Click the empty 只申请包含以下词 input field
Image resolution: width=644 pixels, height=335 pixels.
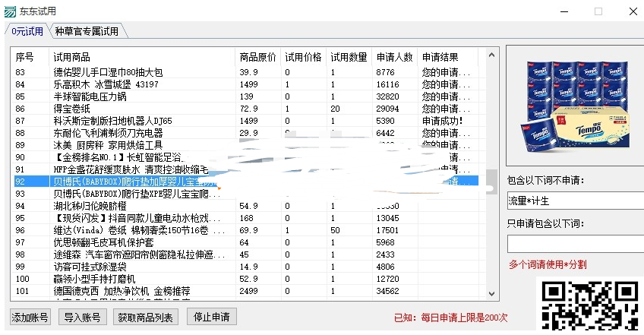point(574,244)
